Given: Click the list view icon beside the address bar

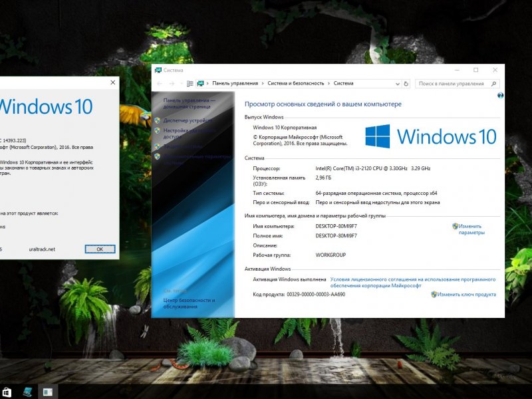Looking at the screenshot, I should (x=190, y=84).
